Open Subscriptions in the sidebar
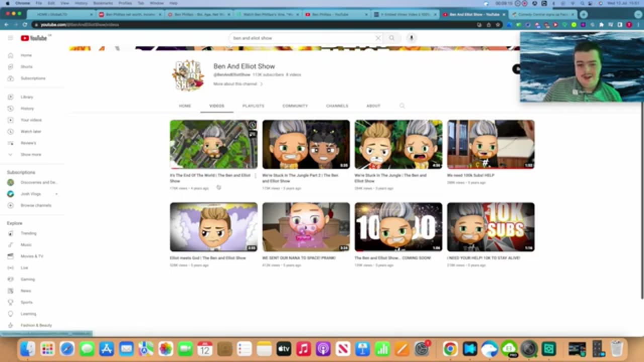644x362 pixels. [33, 78]
